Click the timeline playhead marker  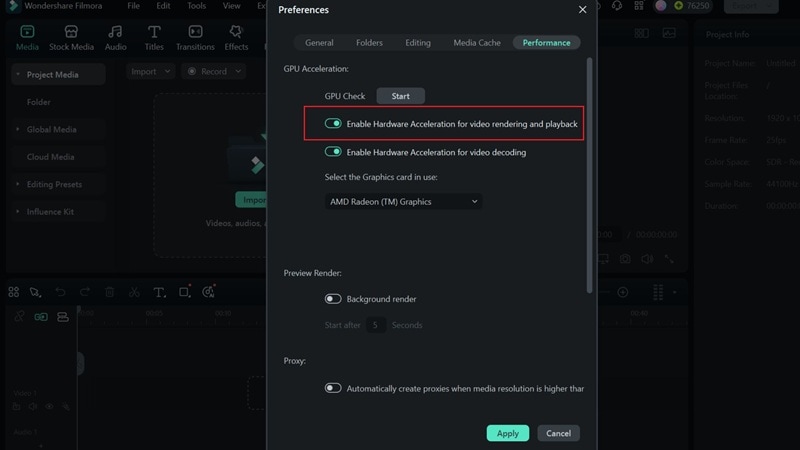click(79, 309)
